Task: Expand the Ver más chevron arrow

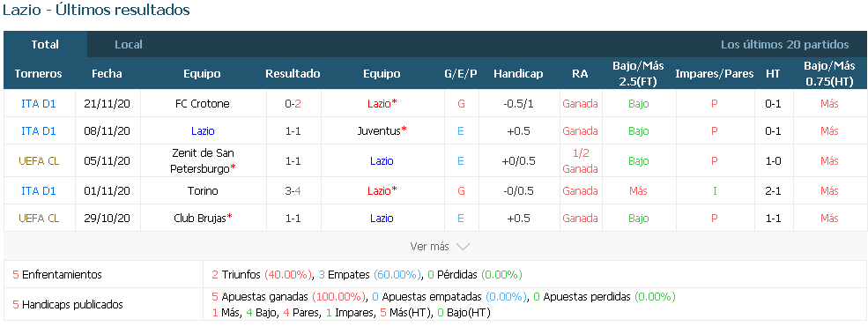Action: (463, 247)
